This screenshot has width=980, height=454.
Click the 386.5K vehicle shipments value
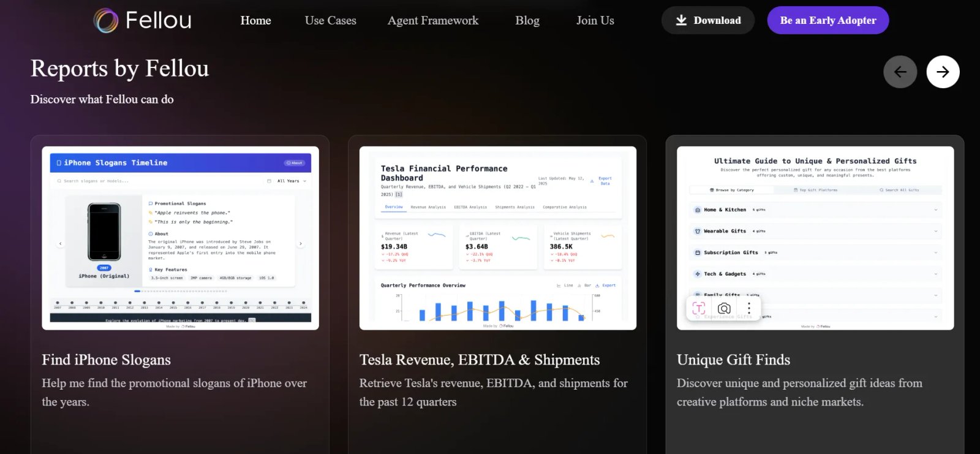pos(561,247)
